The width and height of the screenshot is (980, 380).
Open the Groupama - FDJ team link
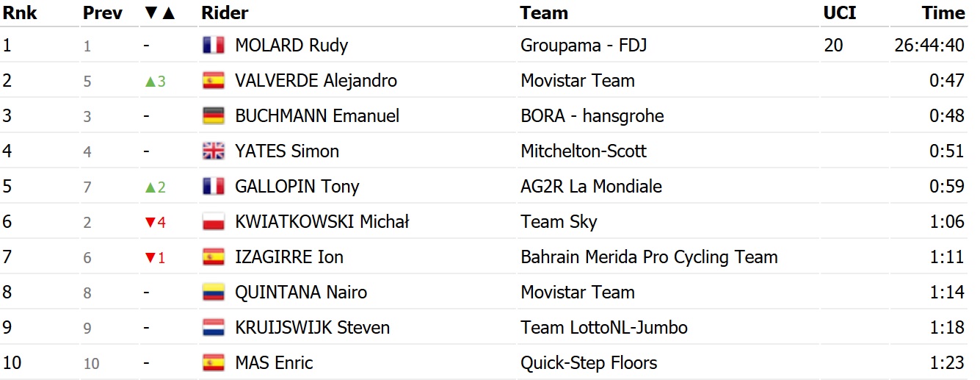584,46
